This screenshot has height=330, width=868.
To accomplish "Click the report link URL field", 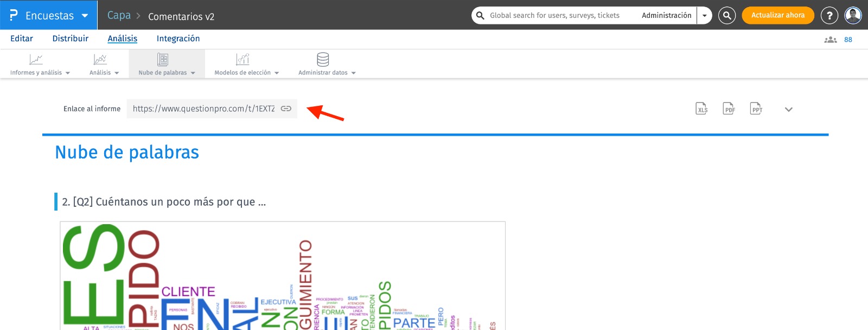I will coord(203,109).
